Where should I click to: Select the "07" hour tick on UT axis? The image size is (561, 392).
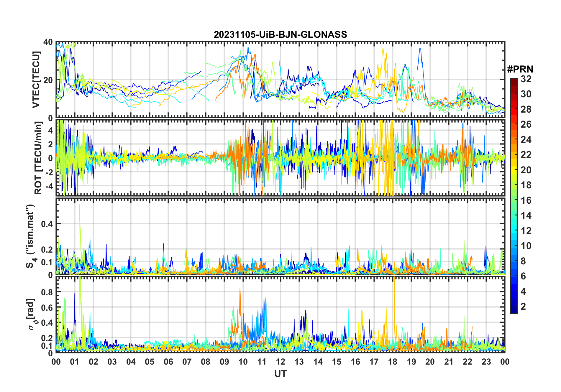(x=187, y=362)
